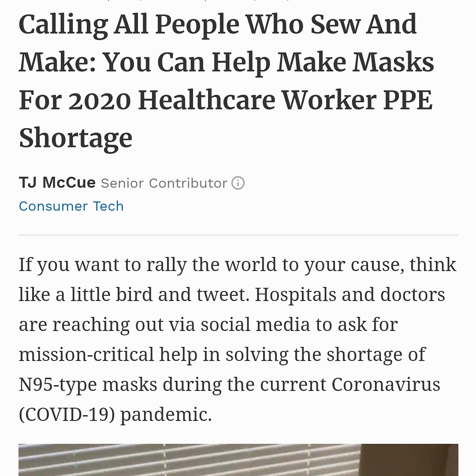The height and width of the screenshot is (476, 476).
Task: Click 'Hospitals and doctors' in the paragraph
Action: pos(350,295)
